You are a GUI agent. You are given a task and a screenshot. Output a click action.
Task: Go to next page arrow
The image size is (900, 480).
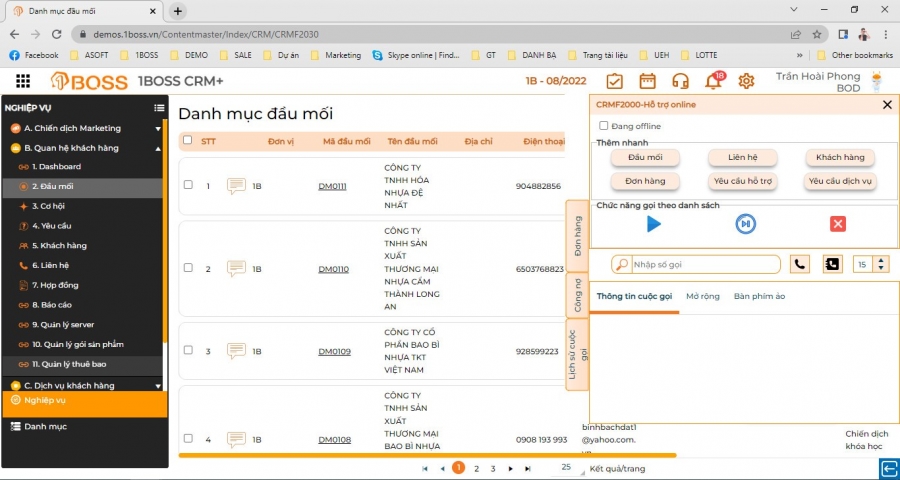click(x=510, y=469)
